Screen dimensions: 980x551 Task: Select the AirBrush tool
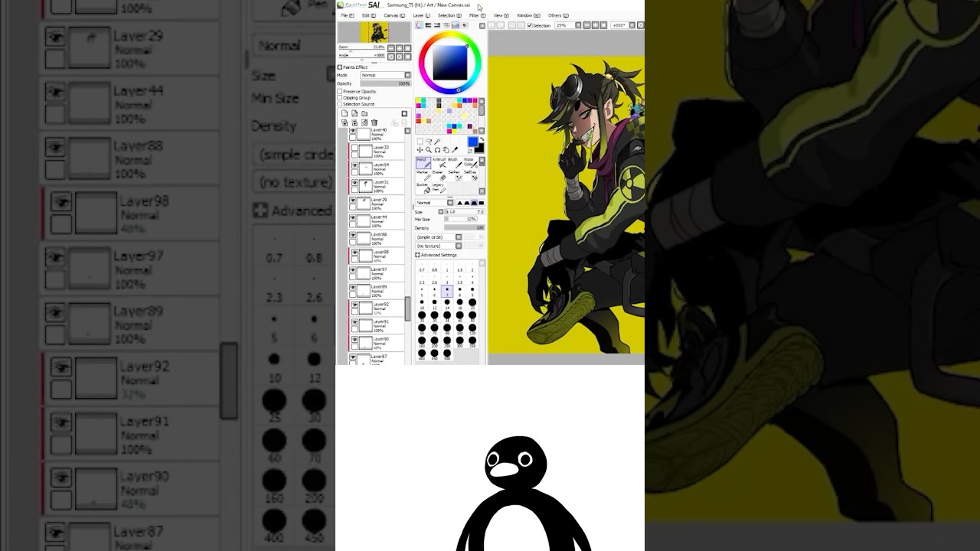pyautogui.click(x=439, y=163)
